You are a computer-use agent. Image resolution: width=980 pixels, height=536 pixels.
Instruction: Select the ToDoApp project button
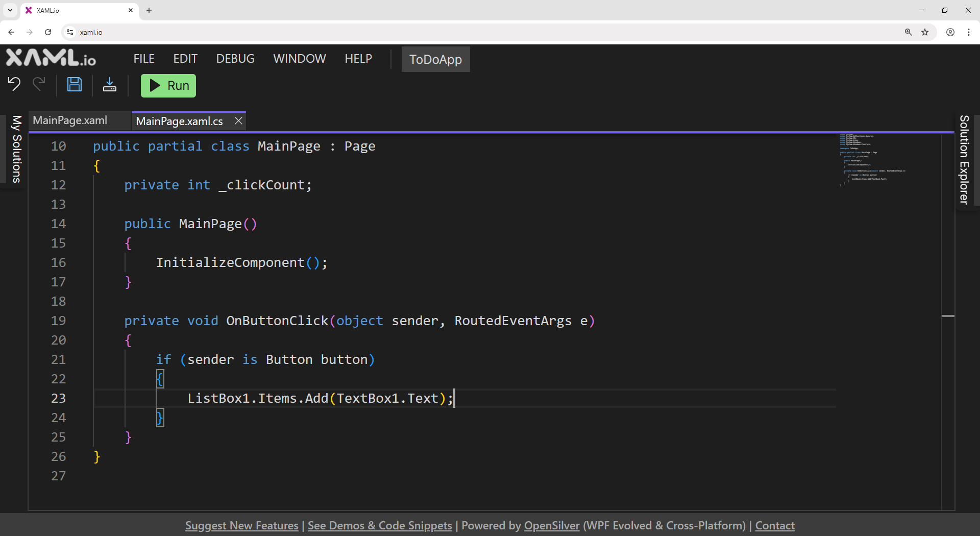click(x=435, y=59)
